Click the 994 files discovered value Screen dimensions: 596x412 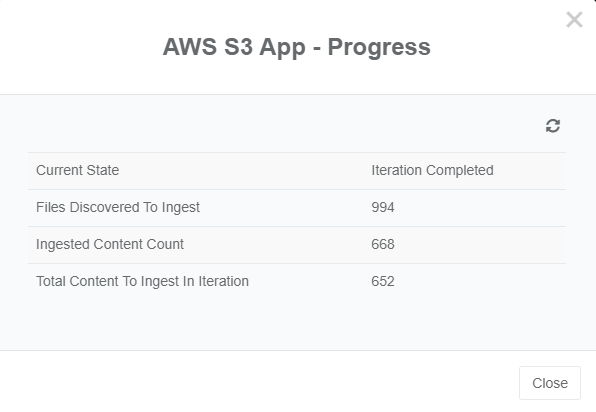click(383, 207)
